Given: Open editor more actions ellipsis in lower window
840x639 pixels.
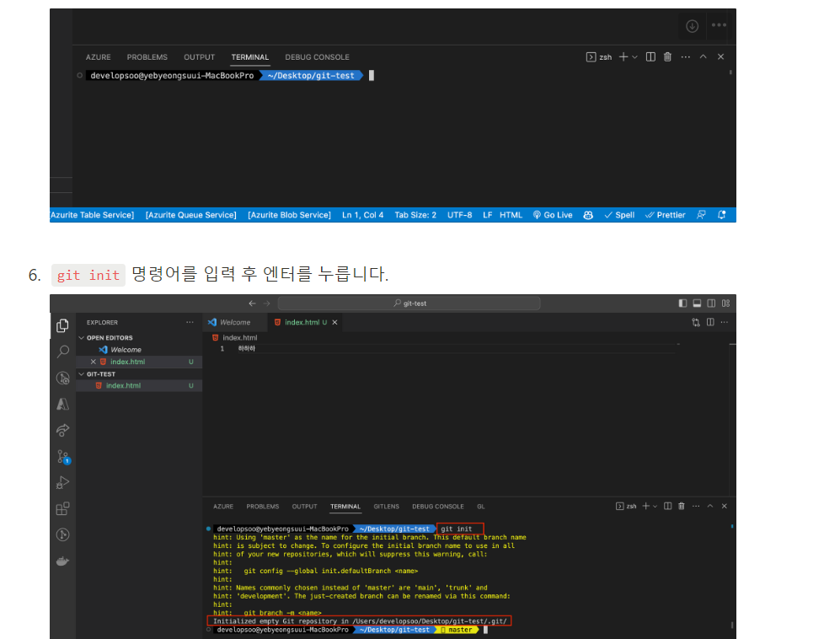Looking at the screenshot, I should pyautogui.click(x=725, y=322).
